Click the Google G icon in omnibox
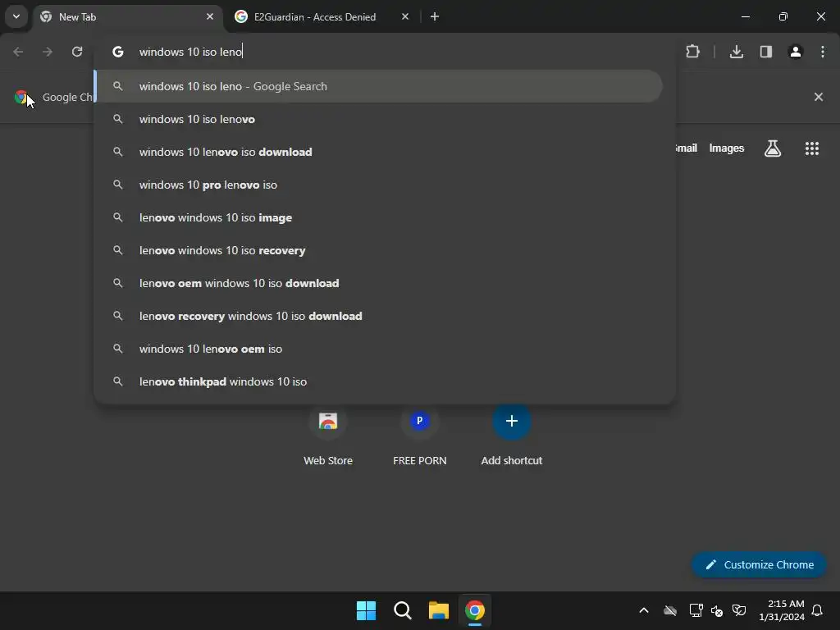 [x=118, y=52]
